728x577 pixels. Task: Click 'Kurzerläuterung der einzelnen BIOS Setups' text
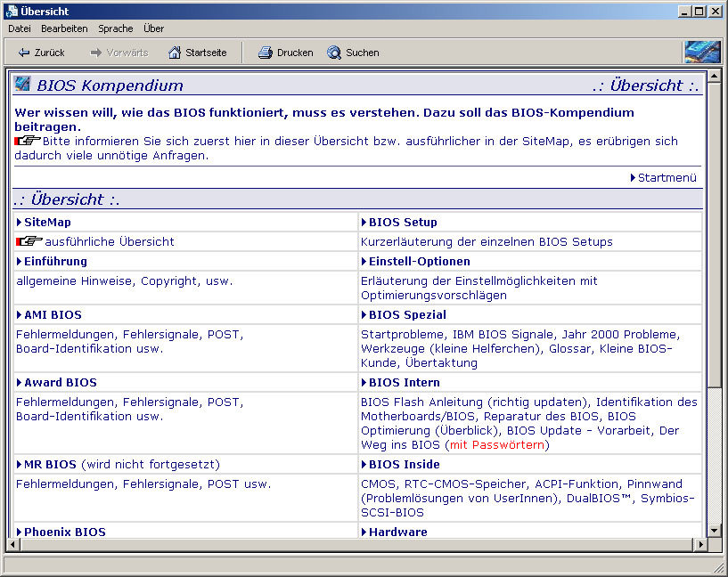(487, 241)
